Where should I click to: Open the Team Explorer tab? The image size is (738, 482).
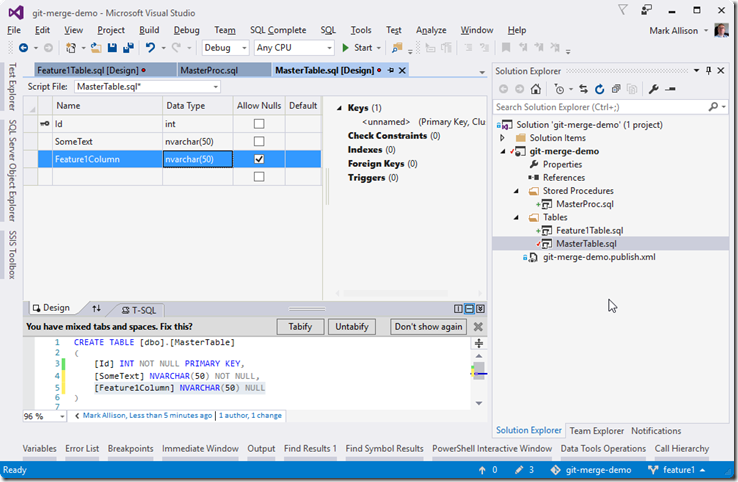596,431
